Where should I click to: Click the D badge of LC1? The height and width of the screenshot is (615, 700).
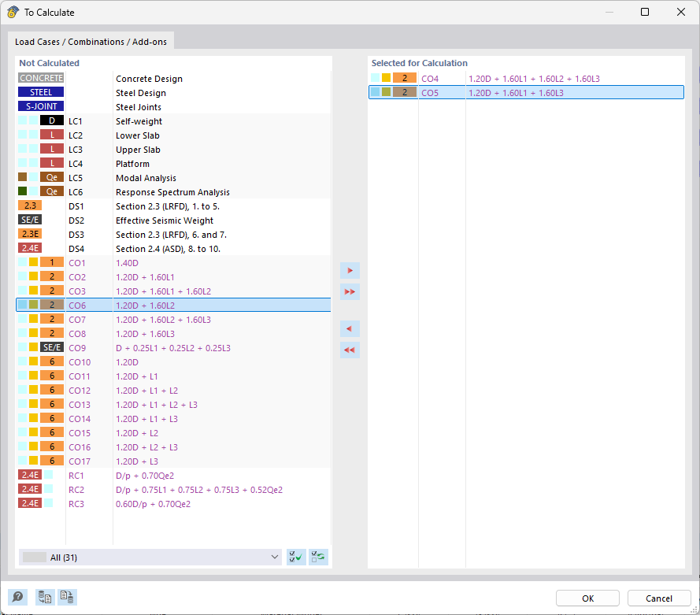[x=52, y=120]
